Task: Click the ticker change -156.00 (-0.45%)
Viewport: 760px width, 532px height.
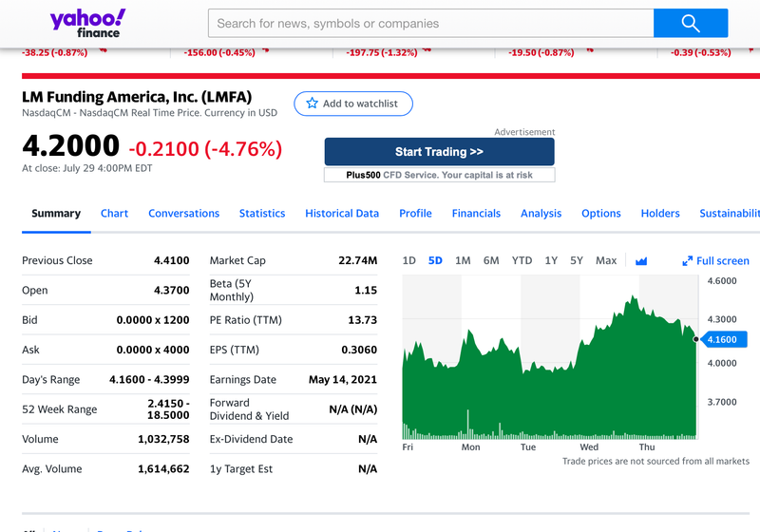Action: pyautogui.click(x=219, y=52)
